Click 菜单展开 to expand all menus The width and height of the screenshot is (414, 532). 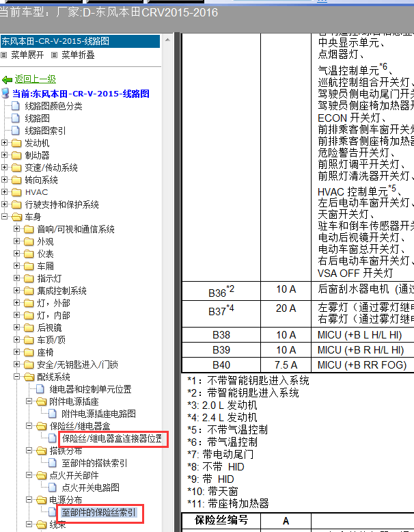pos(27,55)
